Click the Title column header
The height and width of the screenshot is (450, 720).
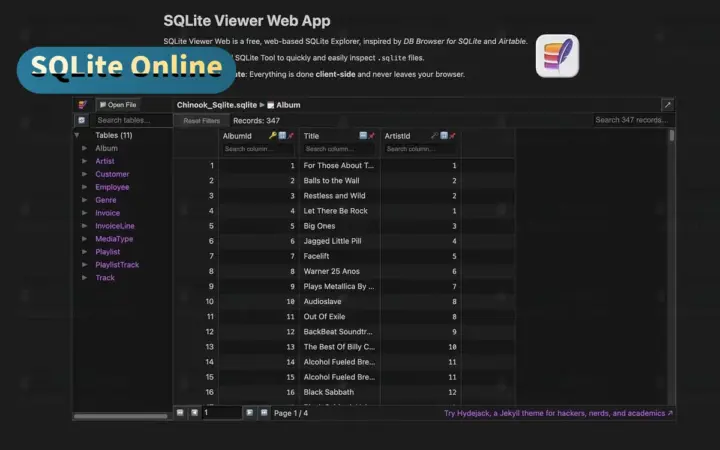(311, 136)
